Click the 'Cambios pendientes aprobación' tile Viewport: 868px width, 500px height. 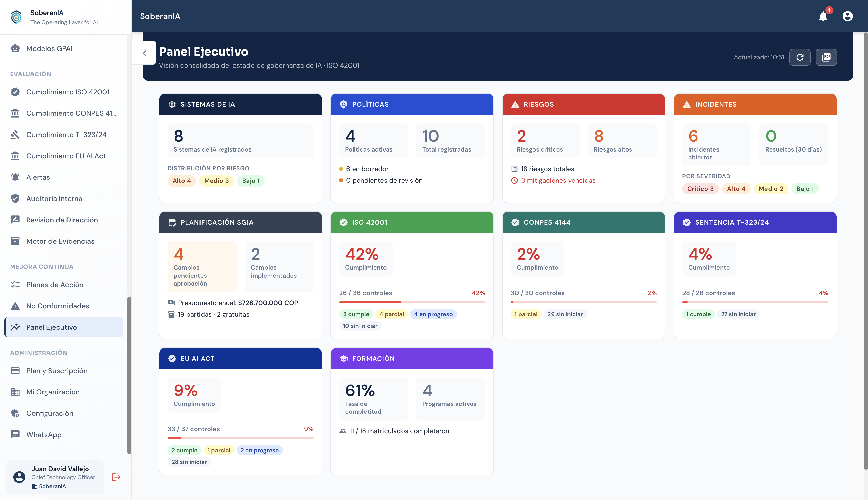click(202, 266)
